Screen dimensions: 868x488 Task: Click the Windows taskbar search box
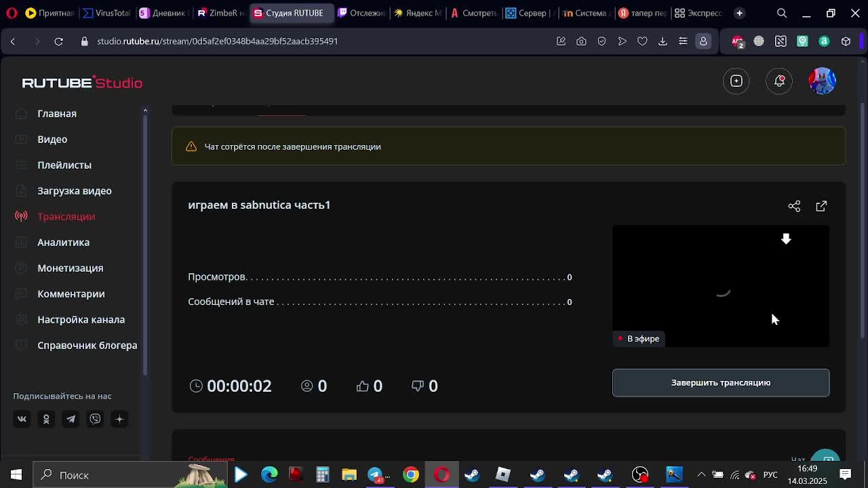click(x=129, y=474)
